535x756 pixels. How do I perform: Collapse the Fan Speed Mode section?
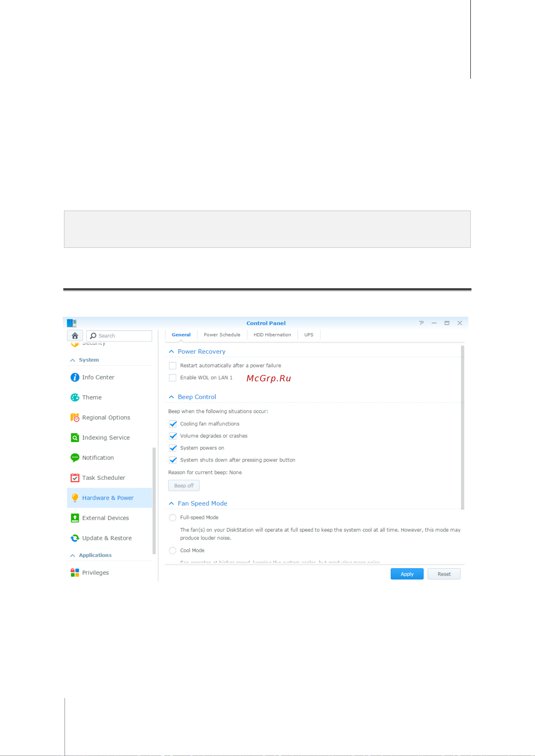[171, 503]
